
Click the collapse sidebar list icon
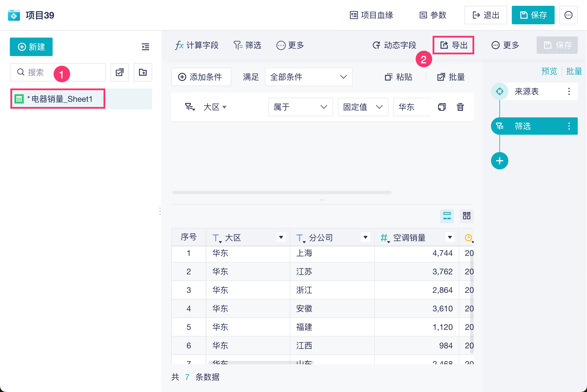(x=145, y=47)
